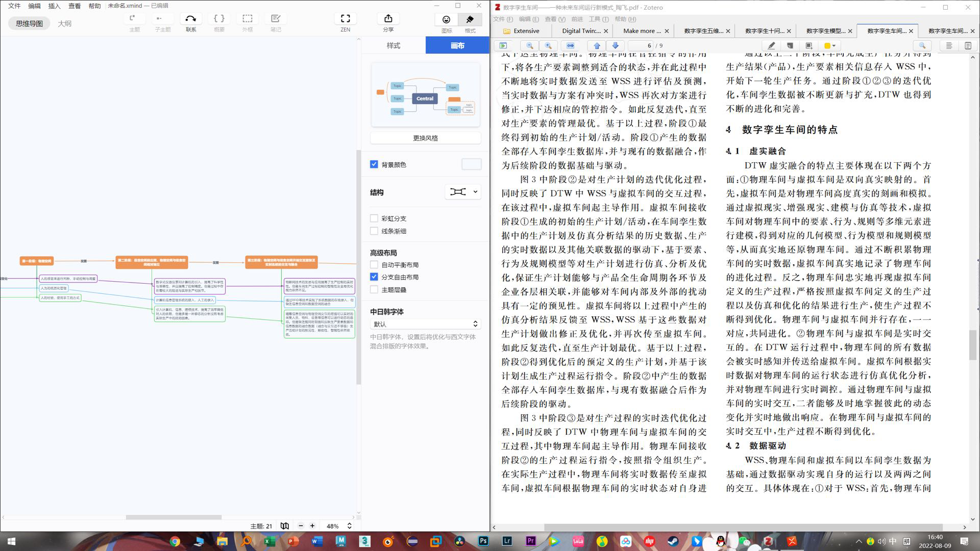Viewport: 980px width, 551px height.
Task: Open 中日韩字体 默认 font dropdown
Action: (425, 324)
